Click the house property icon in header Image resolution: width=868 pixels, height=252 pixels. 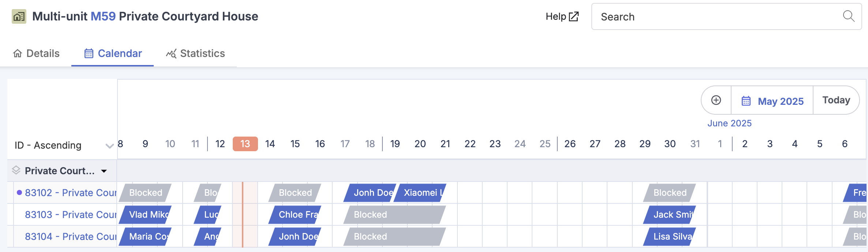pos(18,16)
